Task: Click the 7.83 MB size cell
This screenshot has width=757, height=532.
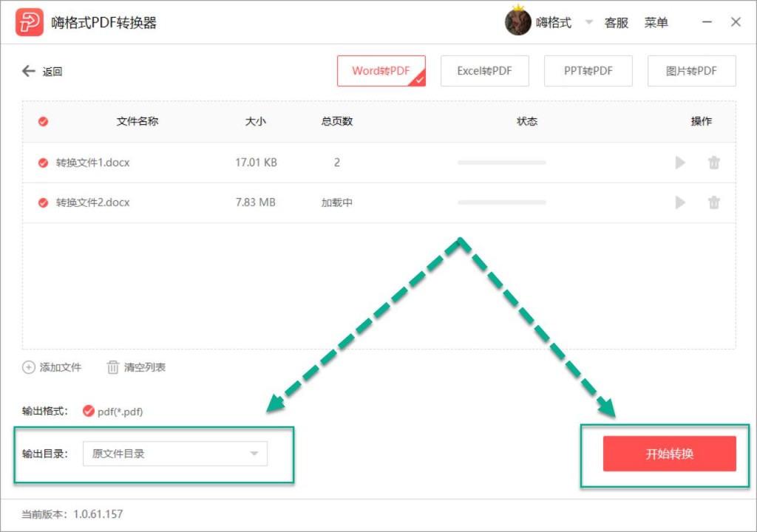Action: tap(255, 202)
